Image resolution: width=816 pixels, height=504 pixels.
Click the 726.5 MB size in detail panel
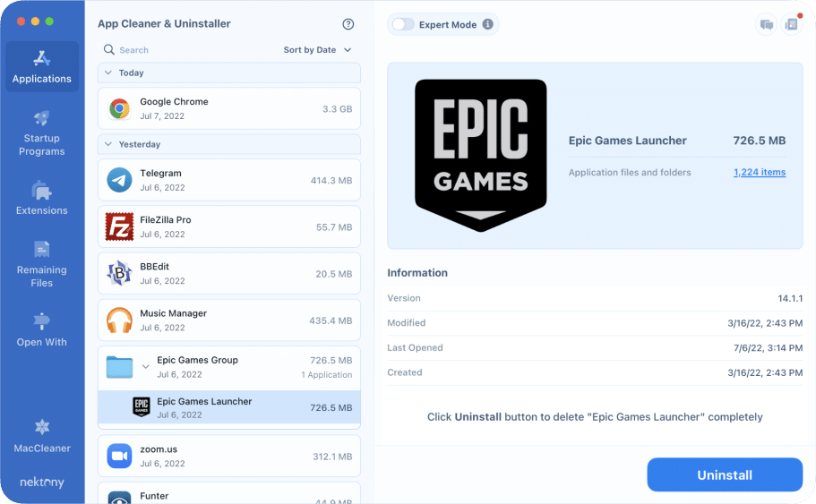coord(760,141)
